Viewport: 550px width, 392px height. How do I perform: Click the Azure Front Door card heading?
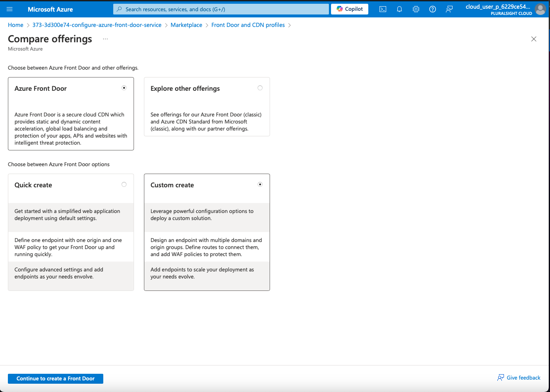[x=41, y=89]
